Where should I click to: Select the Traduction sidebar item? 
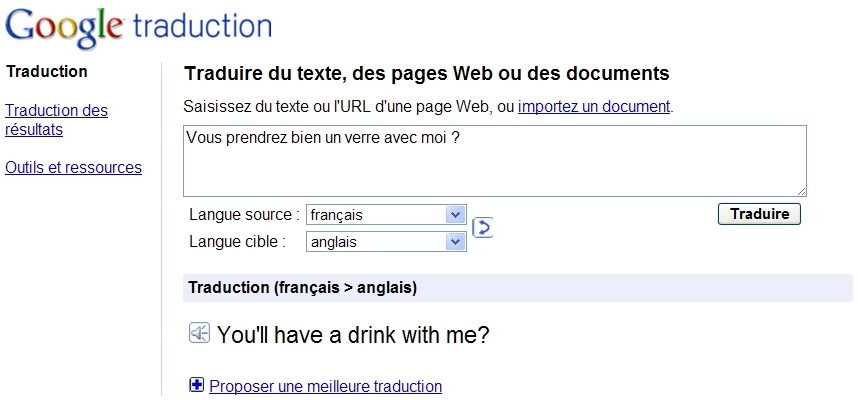click(46, 72)
